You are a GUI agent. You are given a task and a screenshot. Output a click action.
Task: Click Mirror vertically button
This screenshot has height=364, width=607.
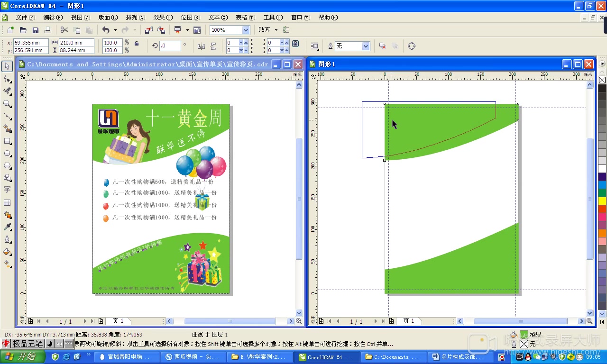pos(213,46)
